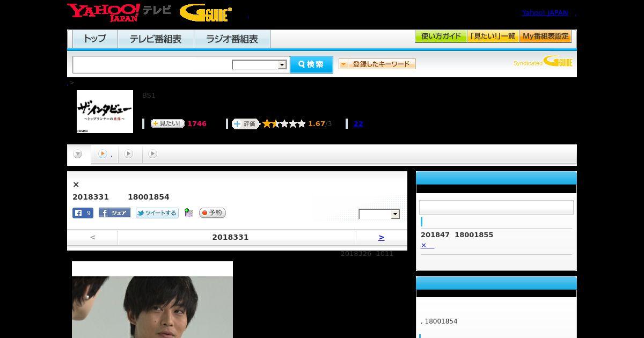Click the Facebook シェア button
The width and height of the screenshot is (644, 338).
(114, 213)
